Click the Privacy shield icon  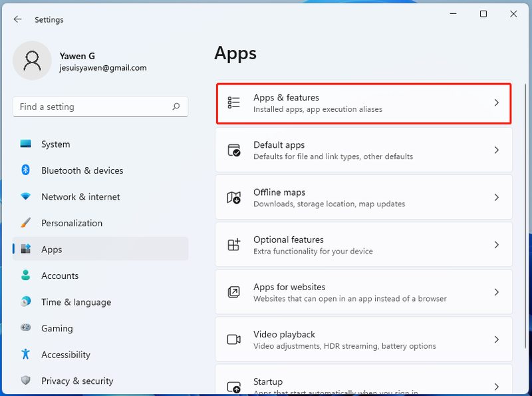25,381
